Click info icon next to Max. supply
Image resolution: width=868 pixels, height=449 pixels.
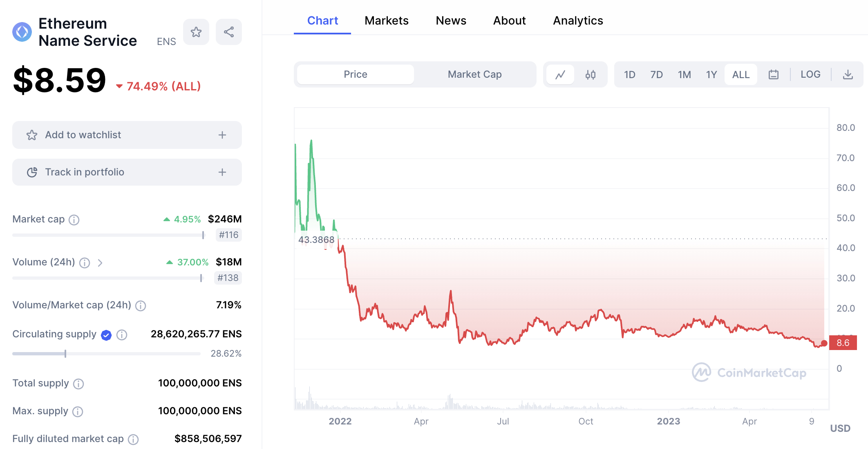pyautogui.click(x=78, y=412)
